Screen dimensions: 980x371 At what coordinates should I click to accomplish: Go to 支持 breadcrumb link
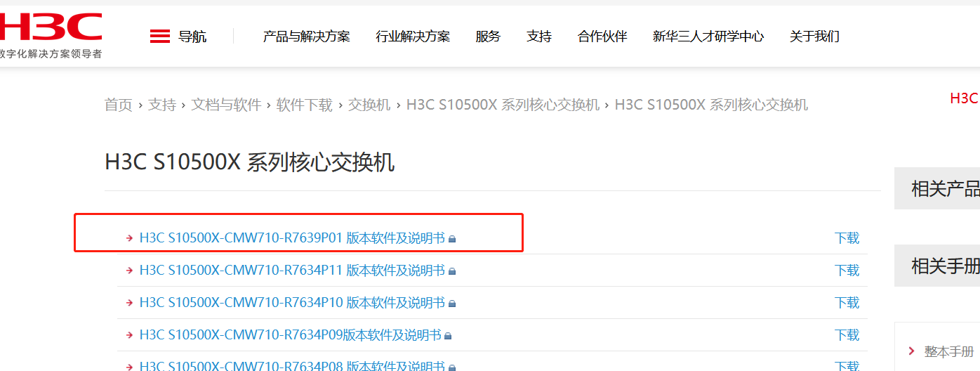[x=162, y=105]
